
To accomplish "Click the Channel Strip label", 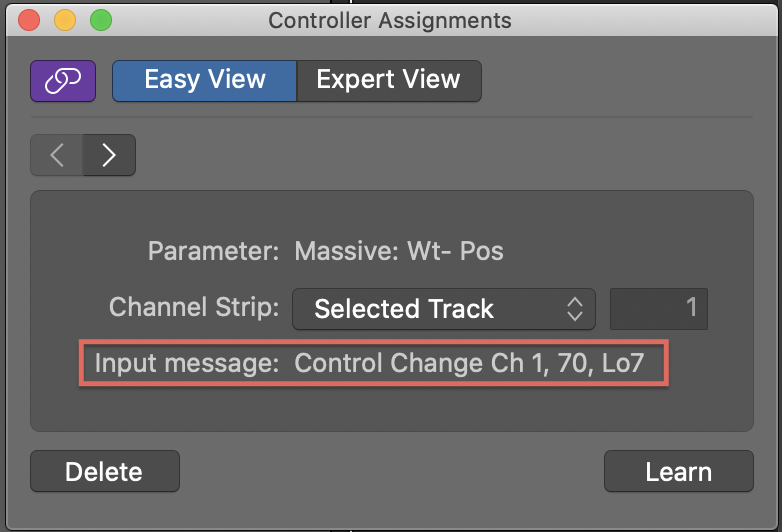I will click(x=194, y=307).
